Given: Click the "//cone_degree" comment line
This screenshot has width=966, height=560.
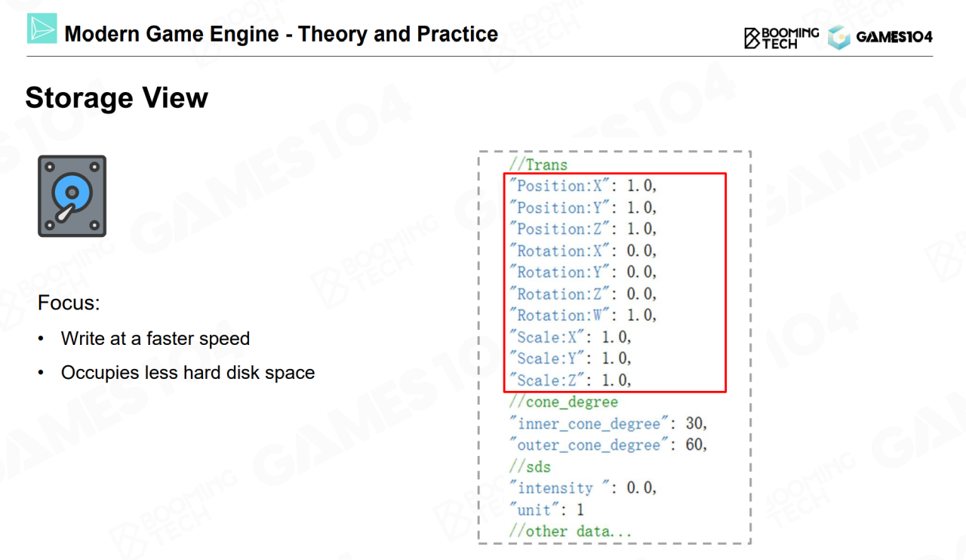Looking at the screenshot, I should pos(563,402).
